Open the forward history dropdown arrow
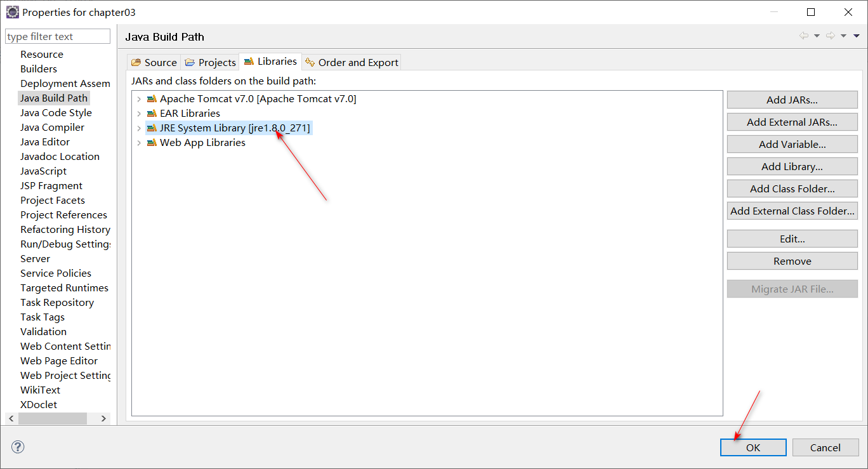 pos(844,36)
